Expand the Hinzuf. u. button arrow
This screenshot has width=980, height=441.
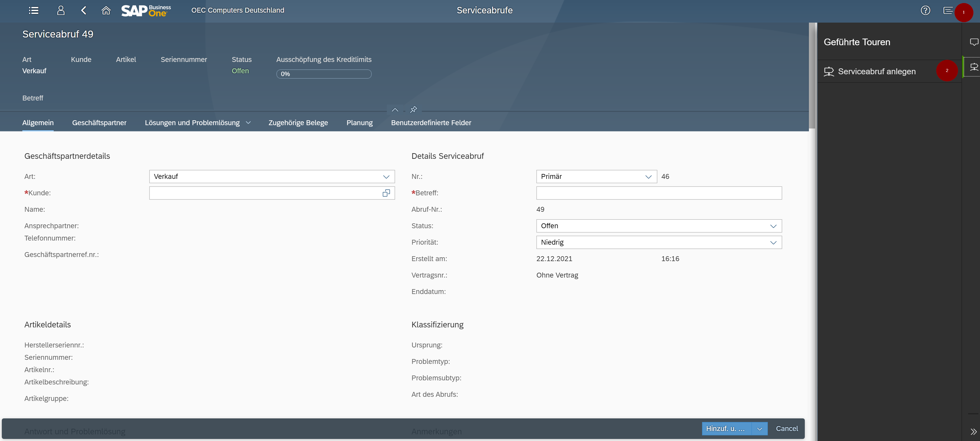pyautogui.click(x=759, y=429)
